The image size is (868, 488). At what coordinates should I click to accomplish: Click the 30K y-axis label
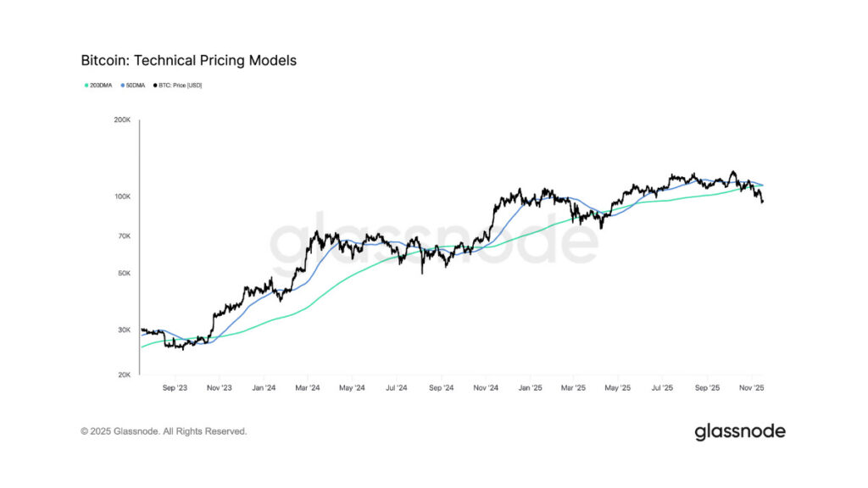(x=124, y=330)
